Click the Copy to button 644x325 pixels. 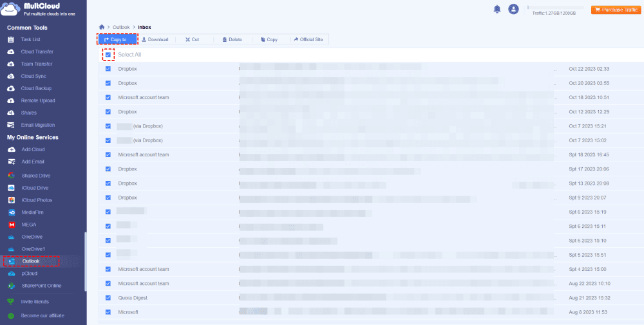click(x=117, y=39)
